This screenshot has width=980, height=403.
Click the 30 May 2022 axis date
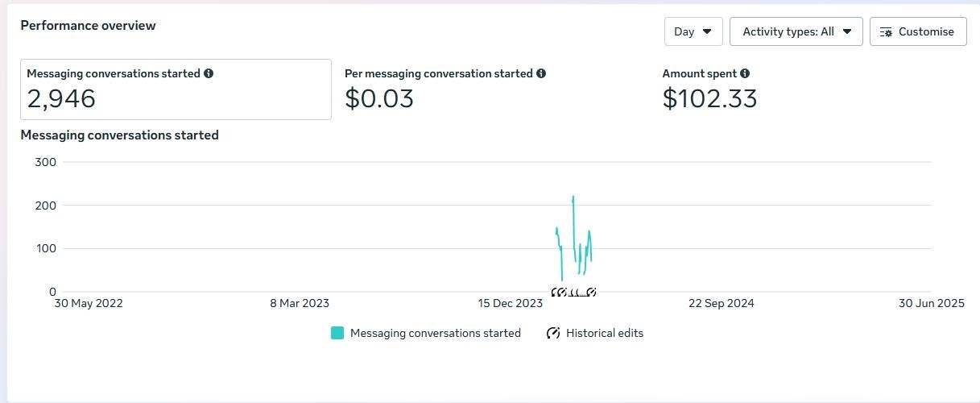pos(89,304)
